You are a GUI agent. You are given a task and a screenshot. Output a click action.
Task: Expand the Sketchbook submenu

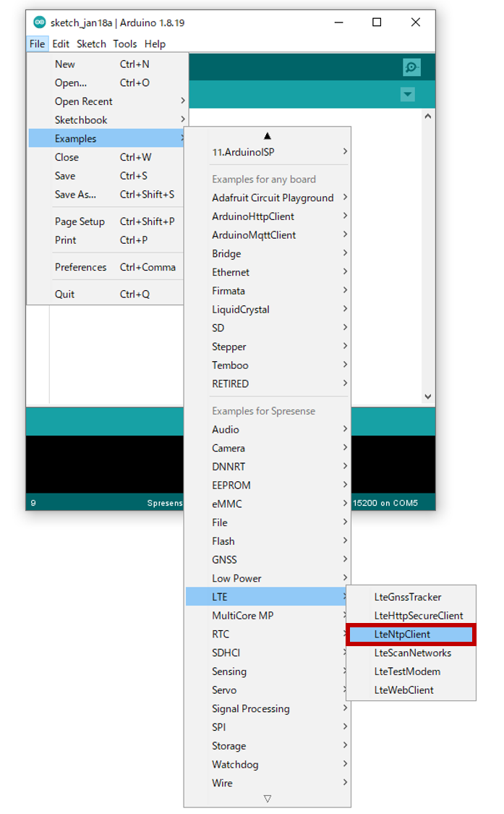tap(106, 120)
